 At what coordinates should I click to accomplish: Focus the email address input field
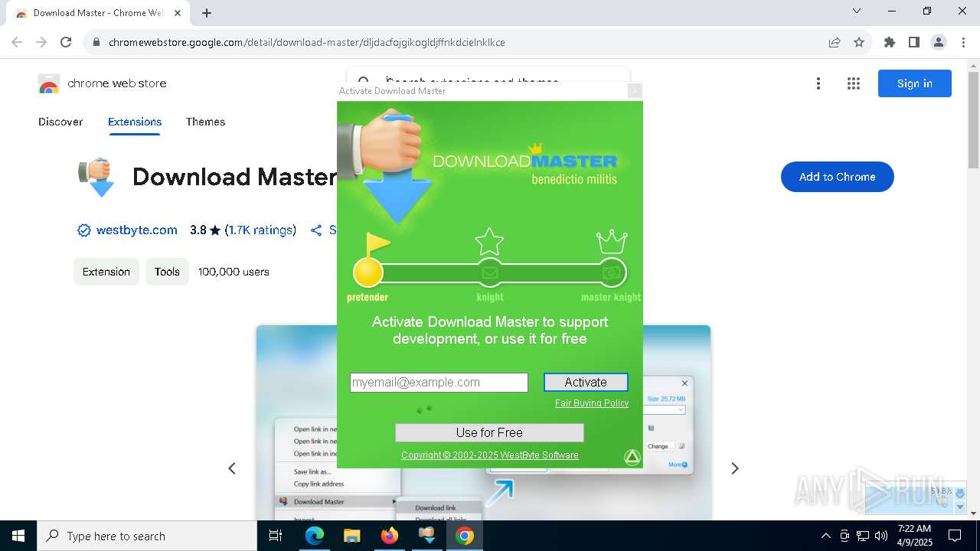coord(439,383)
